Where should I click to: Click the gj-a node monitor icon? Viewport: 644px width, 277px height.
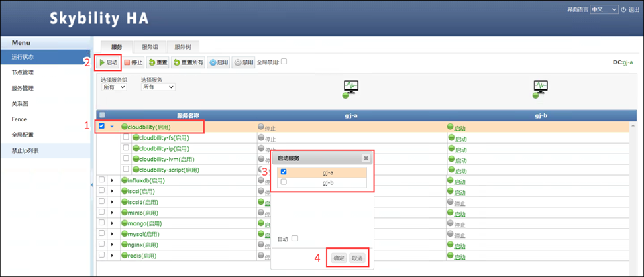[351, 87]
